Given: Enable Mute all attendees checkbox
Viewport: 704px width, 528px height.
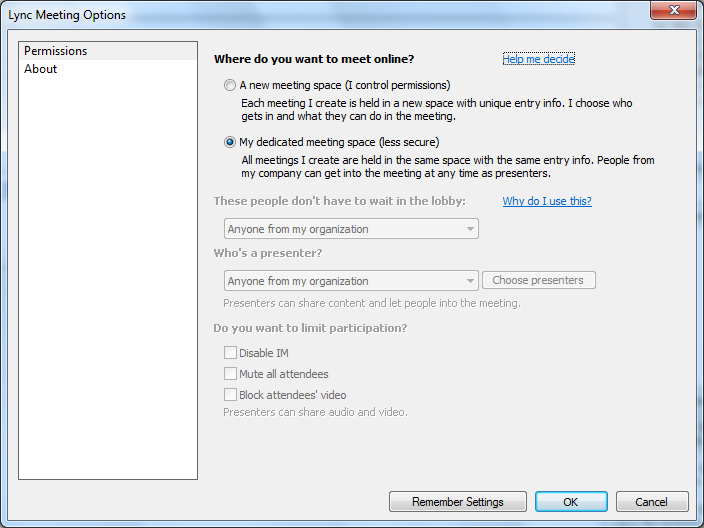Looking at the screenshot, I should [231, 374].
